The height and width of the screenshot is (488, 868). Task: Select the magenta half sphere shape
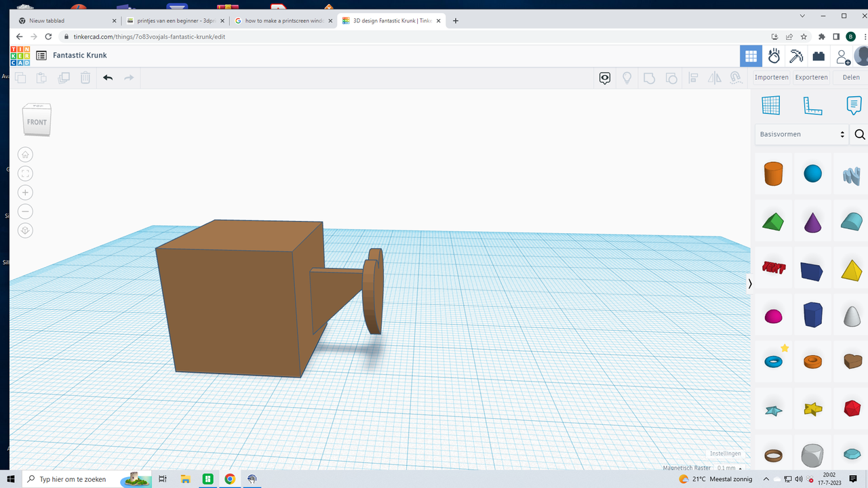773,317
